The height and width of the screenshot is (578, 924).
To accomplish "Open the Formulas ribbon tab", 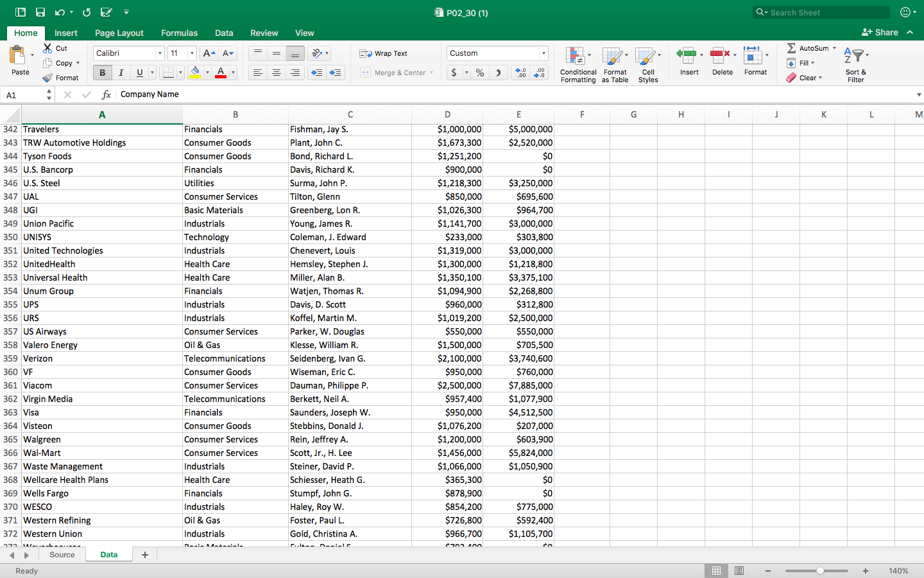I will click(x=180, y=33).
